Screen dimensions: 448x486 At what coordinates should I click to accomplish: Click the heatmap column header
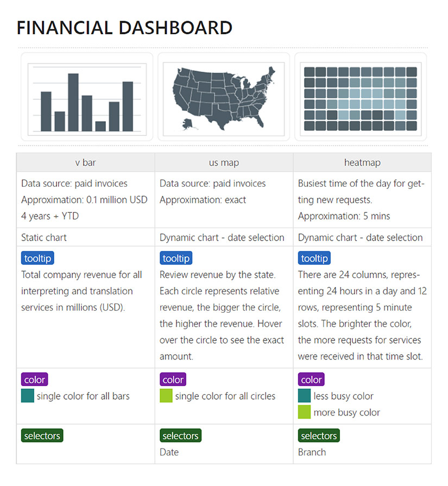pyautogui.click(x=362, y=162)
